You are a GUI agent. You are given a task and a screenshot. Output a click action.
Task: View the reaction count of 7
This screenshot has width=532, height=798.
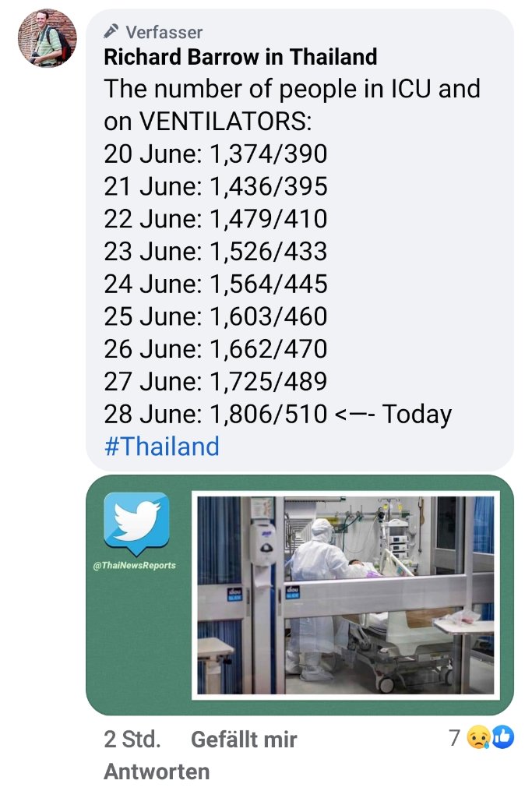pos(454,737)
